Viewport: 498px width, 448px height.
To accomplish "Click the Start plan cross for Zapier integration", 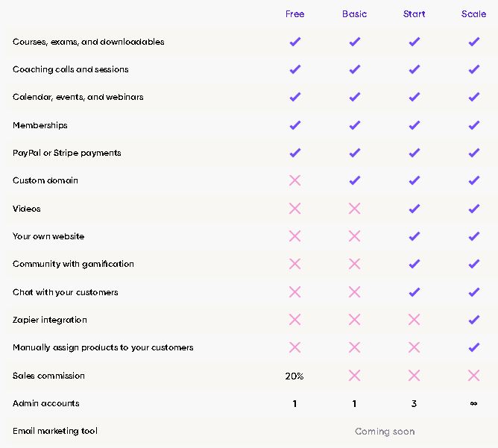I will click(415, 320).
